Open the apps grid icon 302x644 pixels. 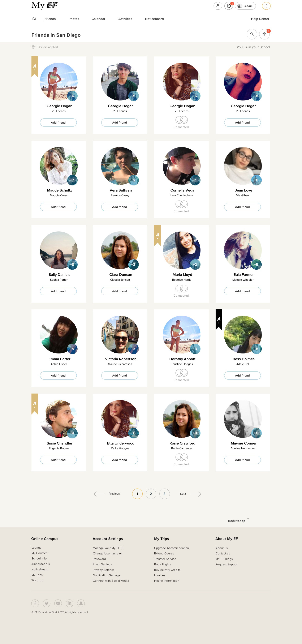tap(266, 6)
